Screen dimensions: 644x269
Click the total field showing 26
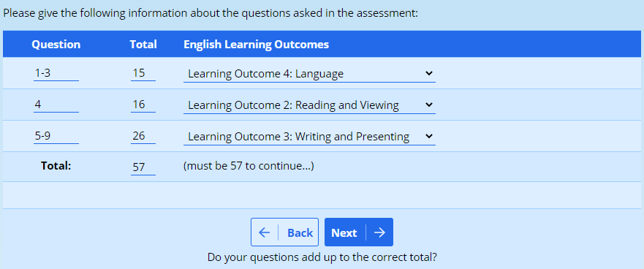143,137
